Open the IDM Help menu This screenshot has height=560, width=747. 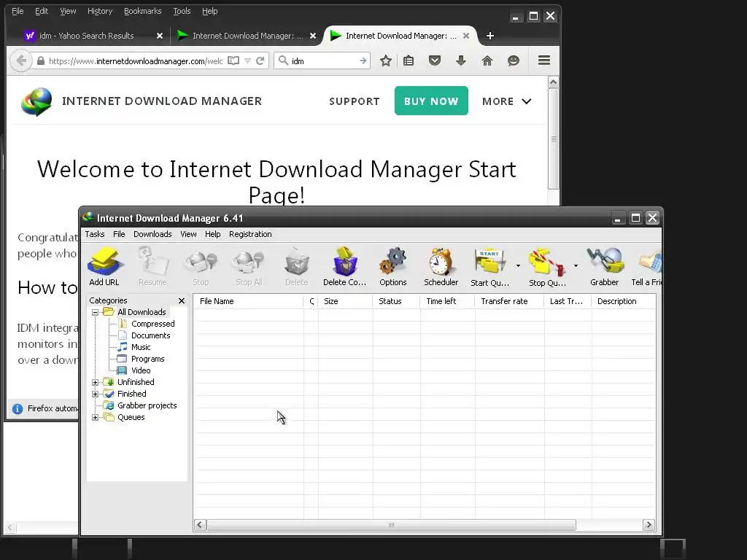212,234
